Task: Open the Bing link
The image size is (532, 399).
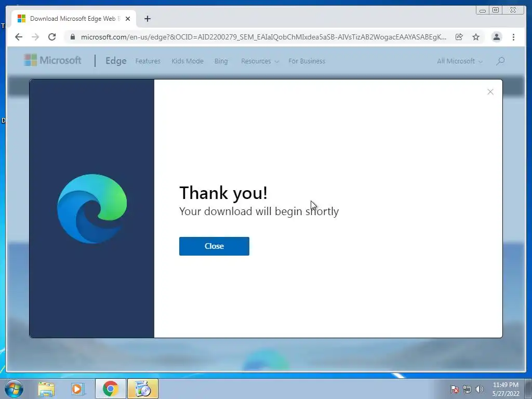Action: click(221, 61)
